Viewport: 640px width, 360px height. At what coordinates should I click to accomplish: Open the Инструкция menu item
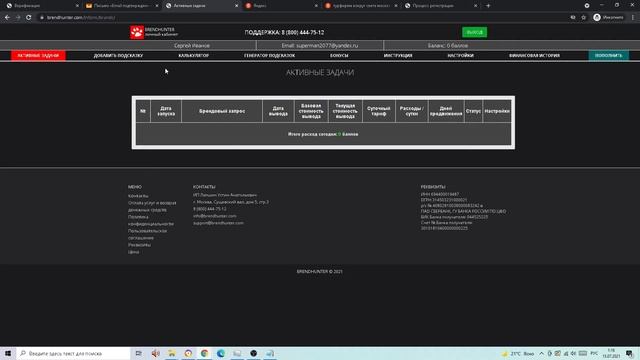pyautogui.click(x=398, y=56)
